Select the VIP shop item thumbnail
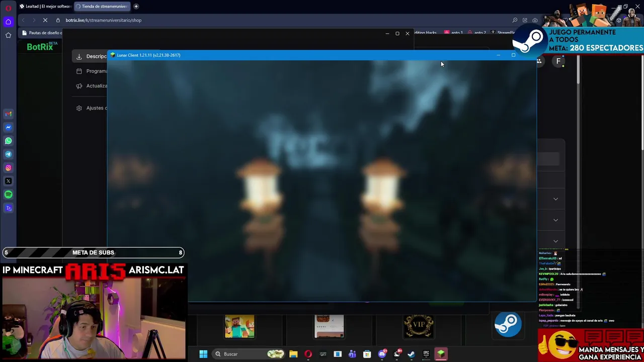The width and height of the screenshot is (644, 362). 419,327
